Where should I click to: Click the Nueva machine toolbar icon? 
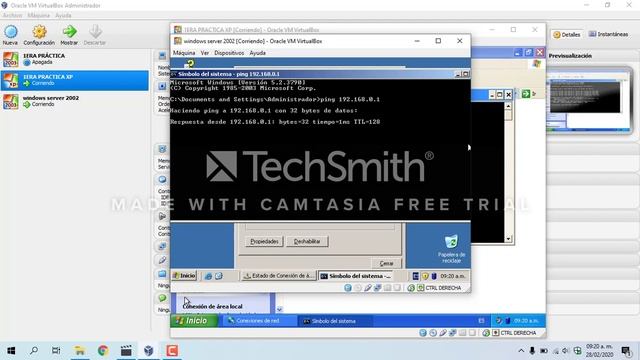click(x=10, y=35)
